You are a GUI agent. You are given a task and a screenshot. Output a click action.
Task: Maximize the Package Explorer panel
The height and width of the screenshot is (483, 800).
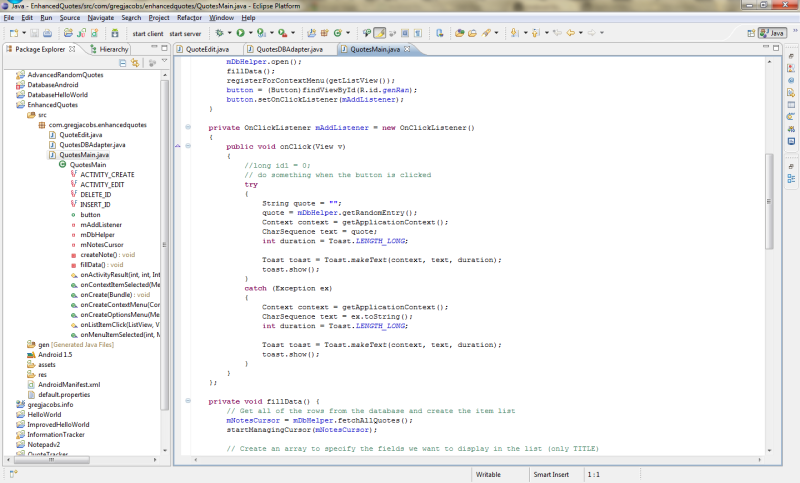[165, 49]
